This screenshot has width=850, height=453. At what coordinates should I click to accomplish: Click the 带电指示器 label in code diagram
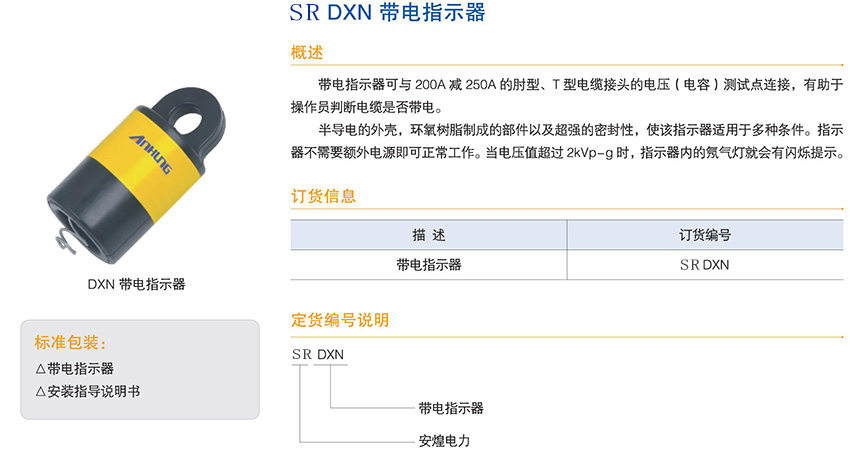[451, 408]
